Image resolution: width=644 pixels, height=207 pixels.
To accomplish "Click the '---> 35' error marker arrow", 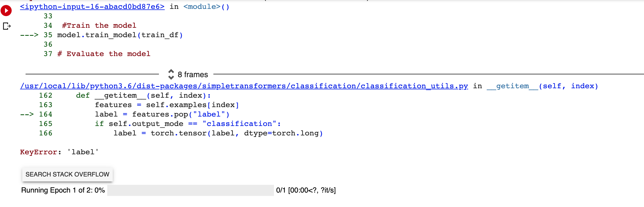I will [30, 35].
